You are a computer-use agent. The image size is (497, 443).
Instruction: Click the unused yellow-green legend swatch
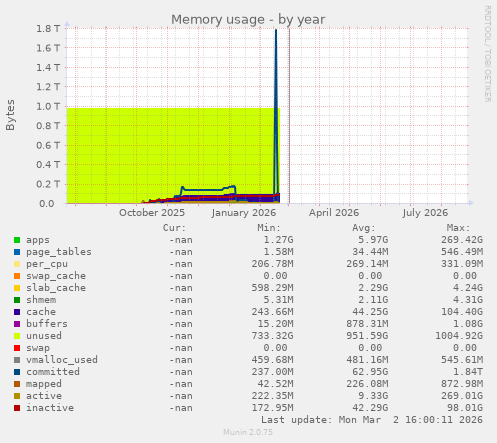click(x=17, y=336)
